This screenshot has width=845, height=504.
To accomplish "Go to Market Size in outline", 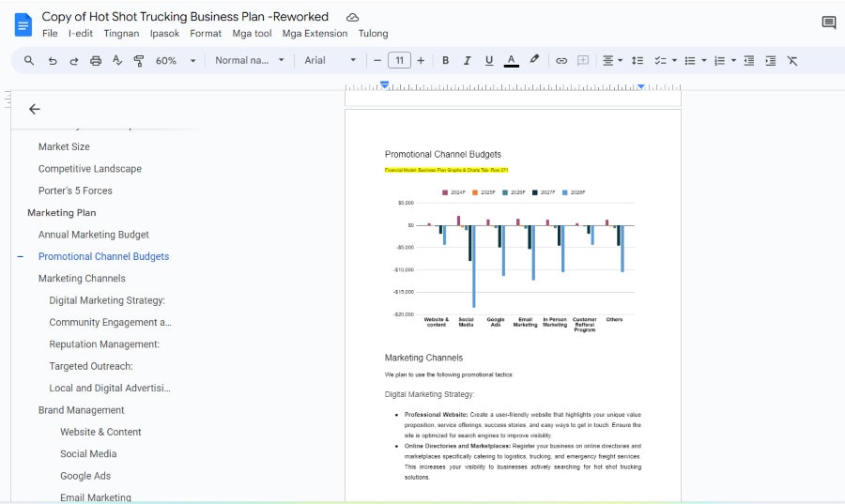I will [64, 146].
